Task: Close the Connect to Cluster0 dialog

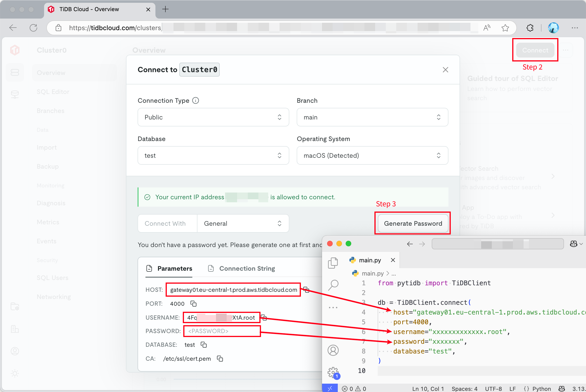Action: pos(445,70)
